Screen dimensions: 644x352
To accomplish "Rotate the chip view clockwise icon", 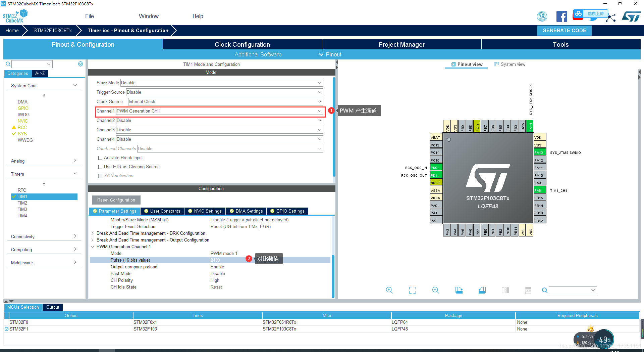I will (459, 290).
